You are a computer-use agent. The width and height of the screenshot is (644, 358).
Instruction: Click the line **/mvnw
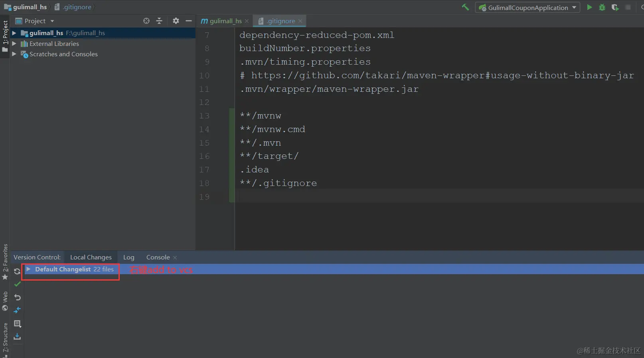260,116
